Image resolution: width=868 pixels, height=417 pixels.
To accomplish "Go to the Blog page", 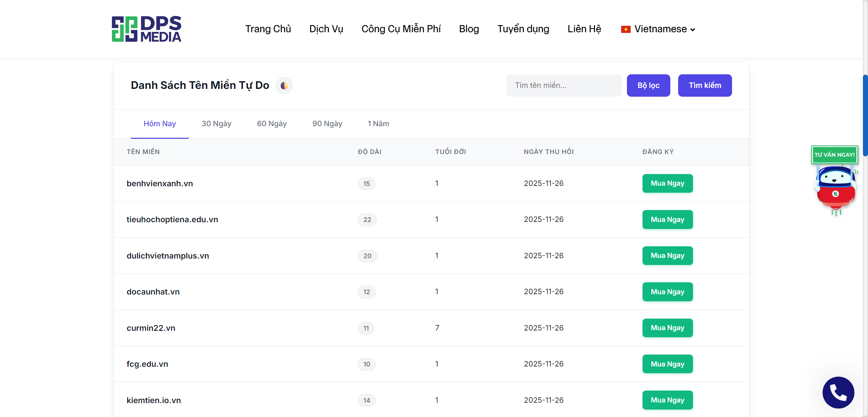I will point(469,29).
